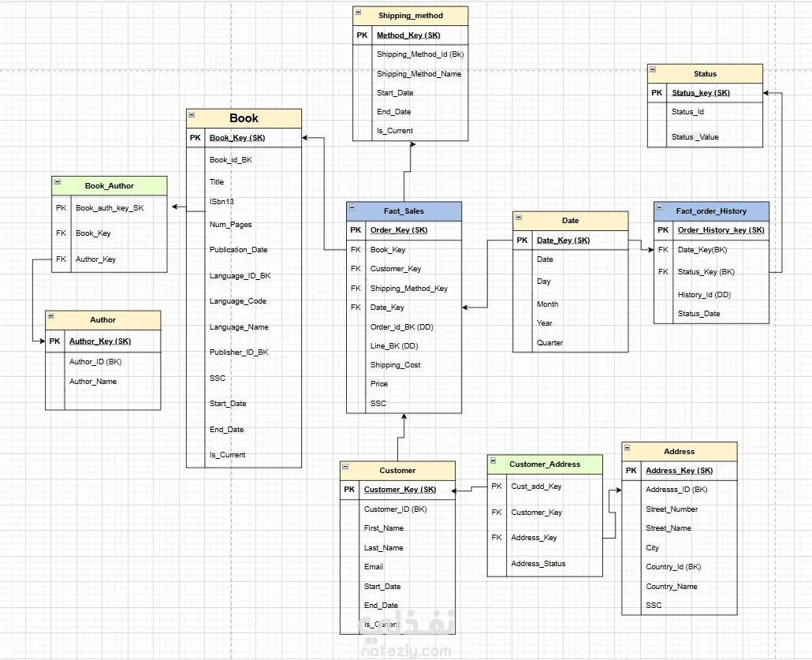Select the Price row in Fact_Sales
Viewport: 812px width, 660px height.
point(404,384)
